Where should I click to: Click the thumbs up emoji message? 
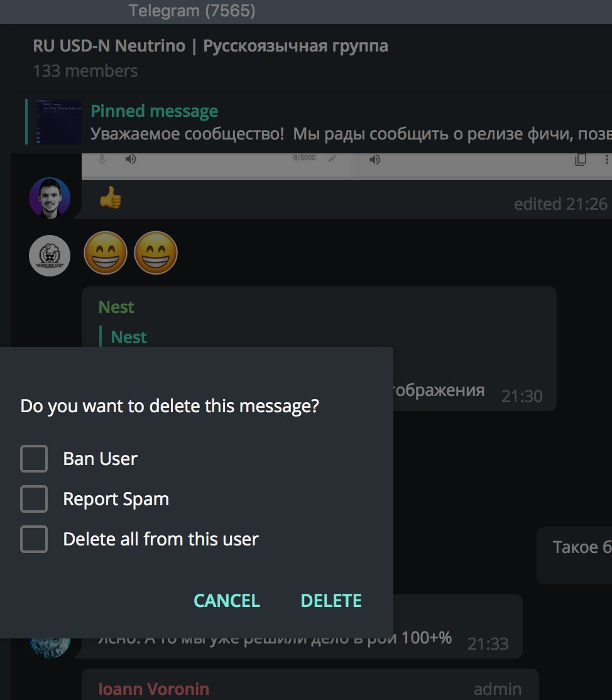tap(110, 198)
